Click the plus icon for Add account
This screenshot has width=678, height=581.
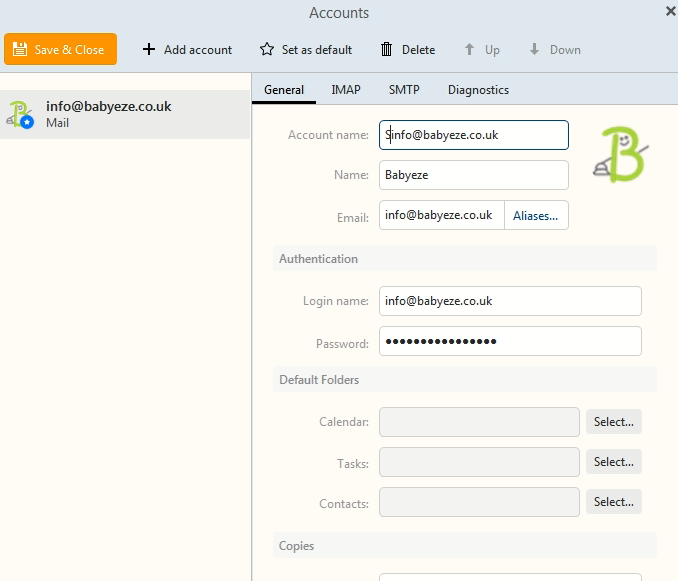[149, 49]
